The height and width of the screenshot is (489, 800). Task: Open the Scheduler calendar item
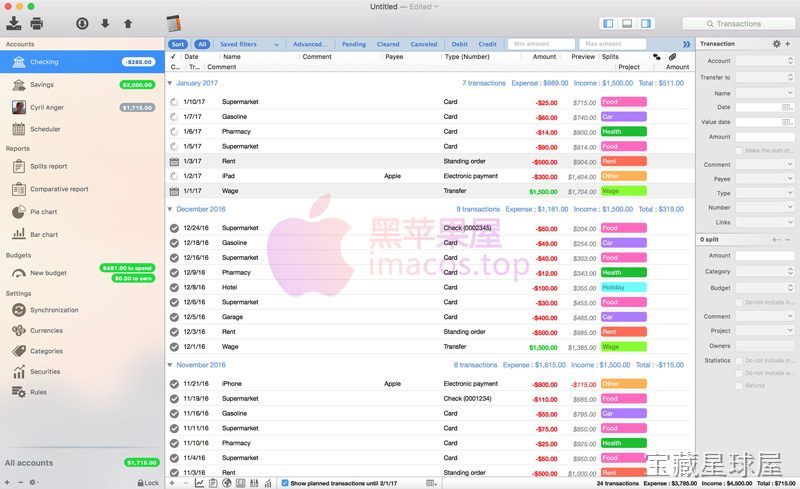82,129
